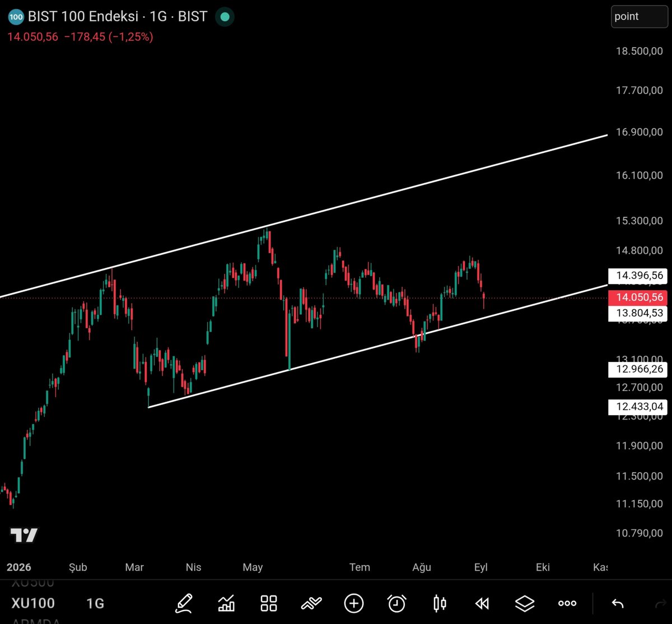Click the Eki time axis label

pyautogui.click(x=543, y=567)
